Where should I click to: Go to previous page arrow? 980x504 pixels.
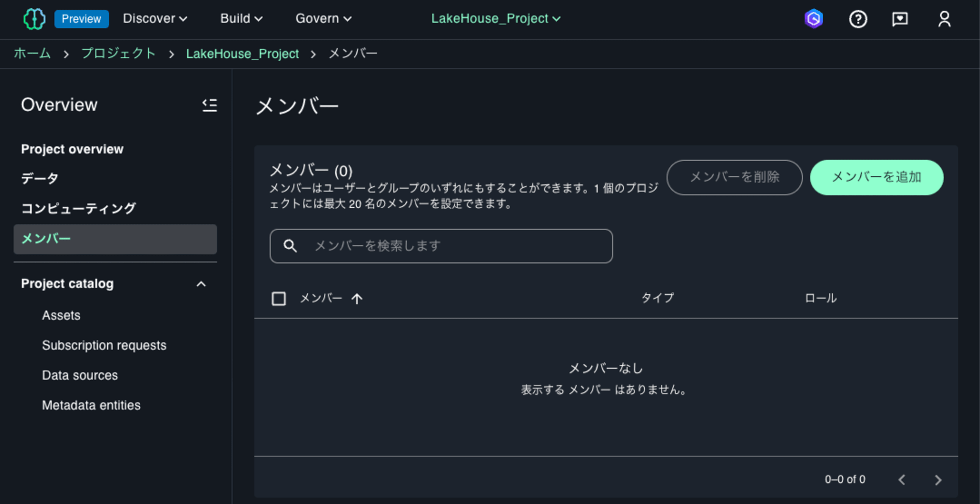click(x=902, y=480)
